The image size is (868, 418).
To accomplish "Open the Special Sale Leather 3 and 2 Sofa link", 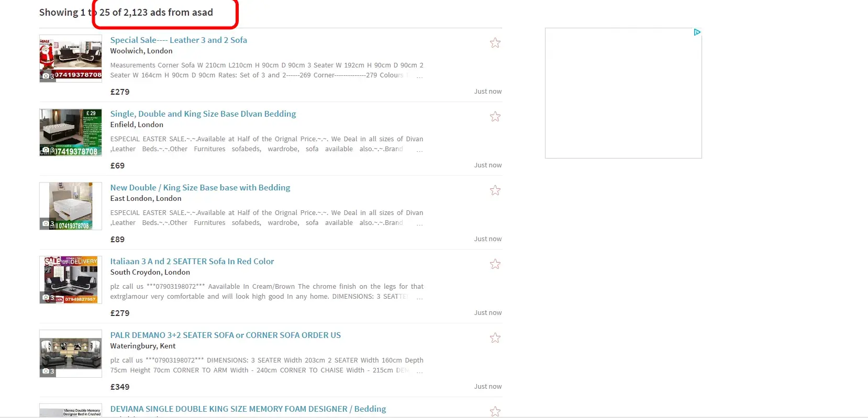I will [x=178, y=40].
